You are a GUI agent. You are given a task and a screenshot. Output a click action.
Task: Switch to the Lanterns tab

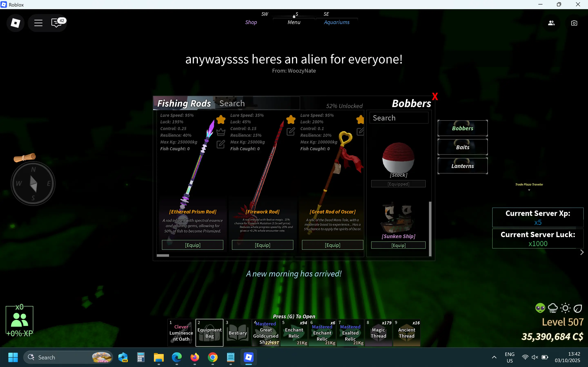pos(462,166)
